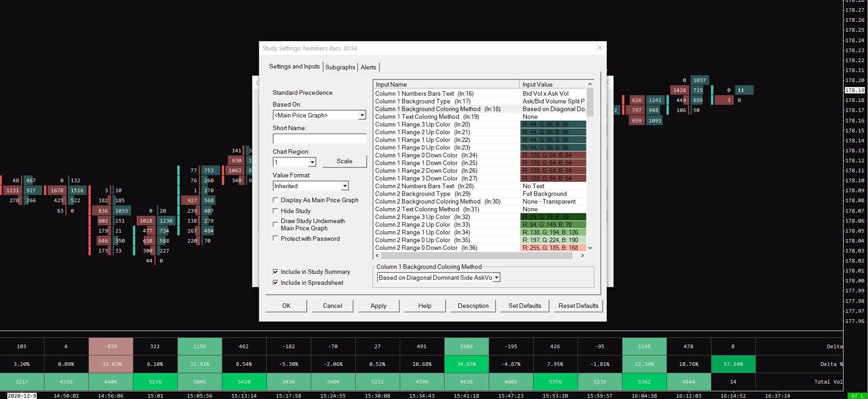
Task: Open the Alerts tab
Action: click(368, 67)
